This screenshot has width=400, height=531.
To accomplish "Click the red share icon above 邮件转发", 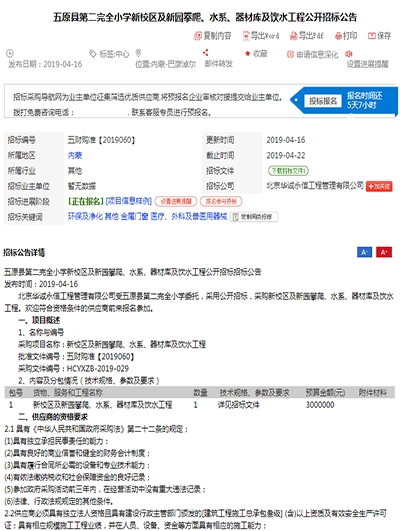I will [x=205, y=52].
